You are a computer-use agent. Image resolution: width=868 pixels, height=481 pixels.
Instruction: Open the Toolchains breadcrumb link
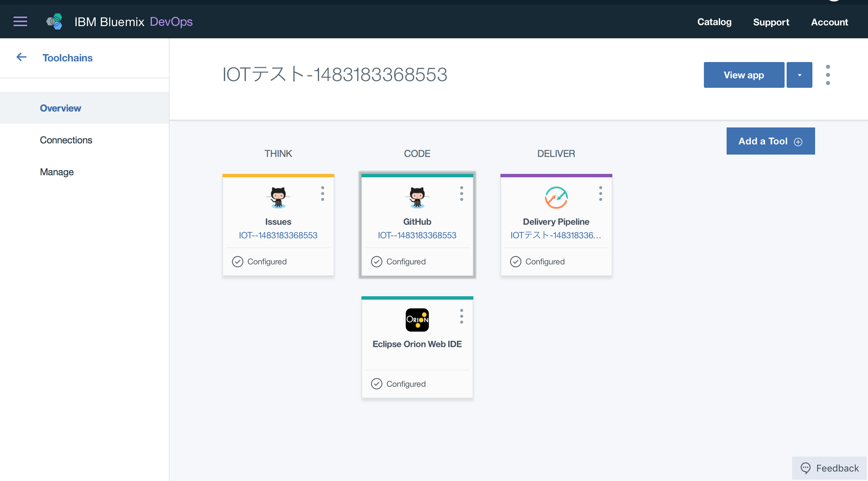(x=67, y=58)
